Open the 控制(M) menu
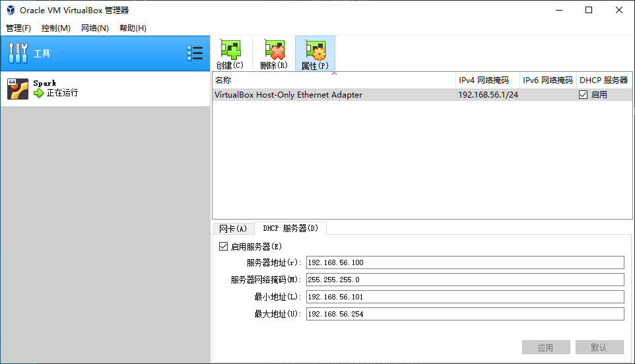Screen dimensions: 635x364 tap(56, 28)
